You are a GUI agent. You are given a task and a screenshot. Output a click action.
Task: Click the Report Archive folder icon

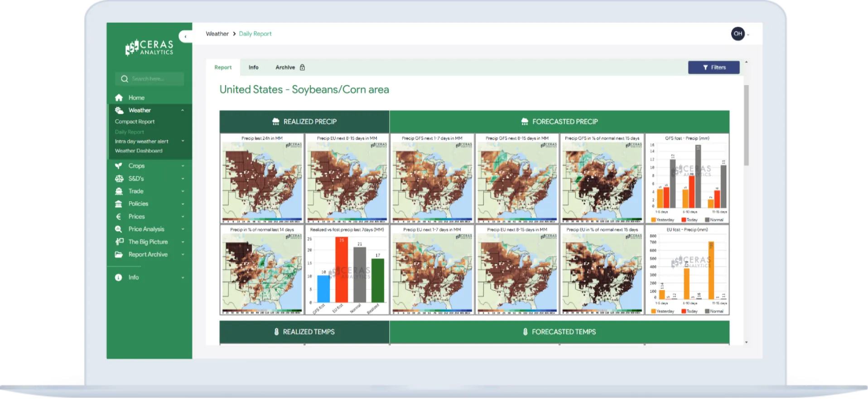pos(119,255)
